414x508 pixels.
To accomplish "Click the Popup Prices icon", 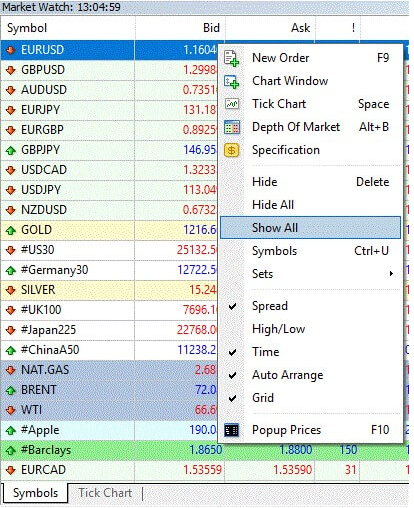I will [x=231, y=430].
